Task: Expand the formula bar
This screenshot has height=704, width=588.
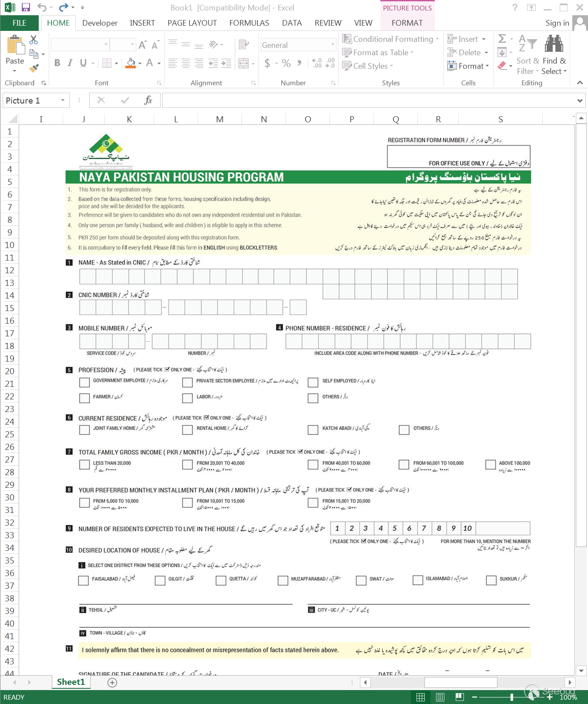Action: [580, 101]
